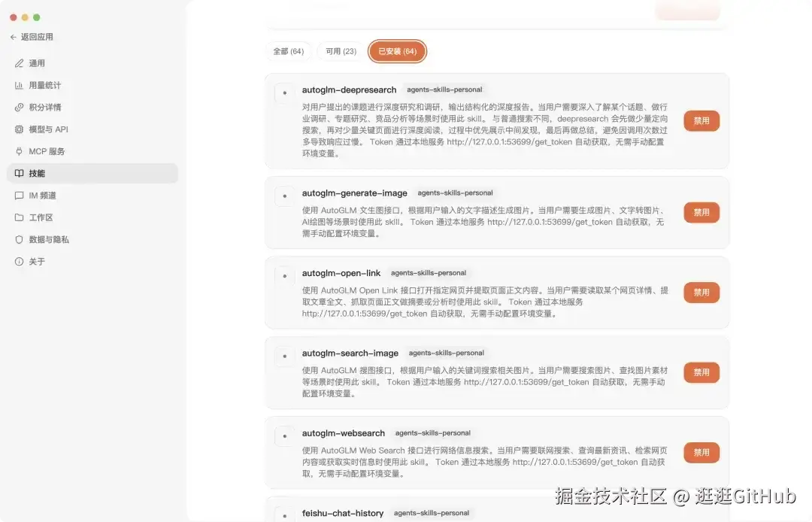Open 模型与 API settings
The image size is (812, 522).
92,129
